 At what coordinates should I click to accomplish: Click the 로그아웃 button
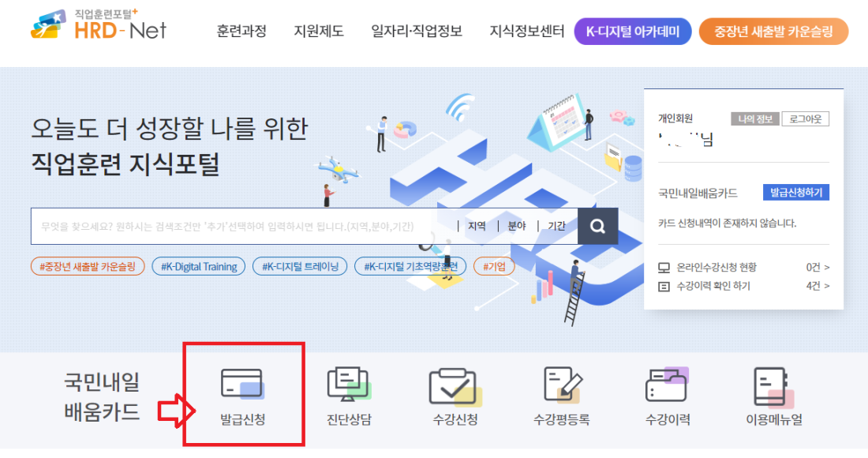point(806,119)
